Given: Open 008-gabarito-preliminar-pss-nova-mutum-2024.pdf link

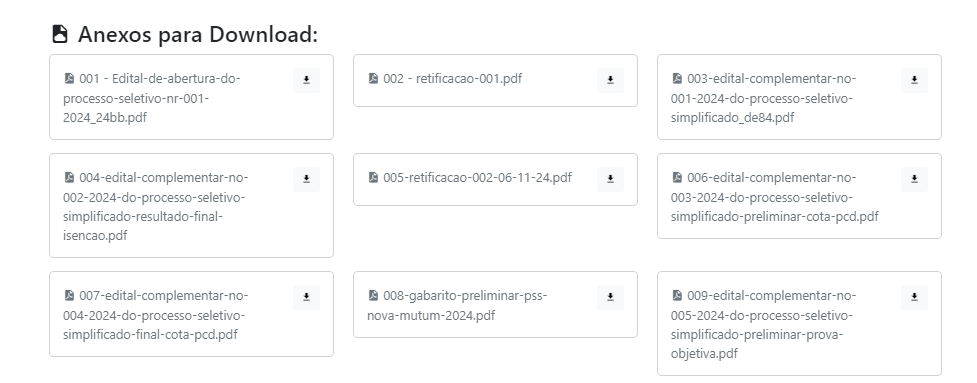Looking at the screenshot, I should coord(457,305).
